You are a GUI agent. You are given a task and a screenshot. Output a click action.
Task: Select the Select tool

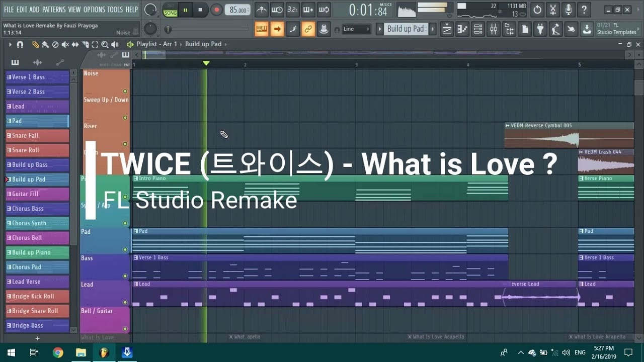click(95, 44)
